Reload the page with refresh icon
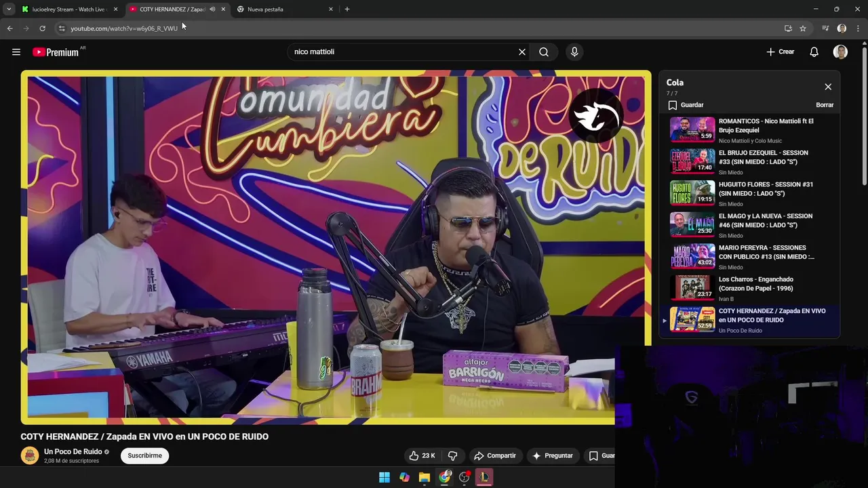 42,28
